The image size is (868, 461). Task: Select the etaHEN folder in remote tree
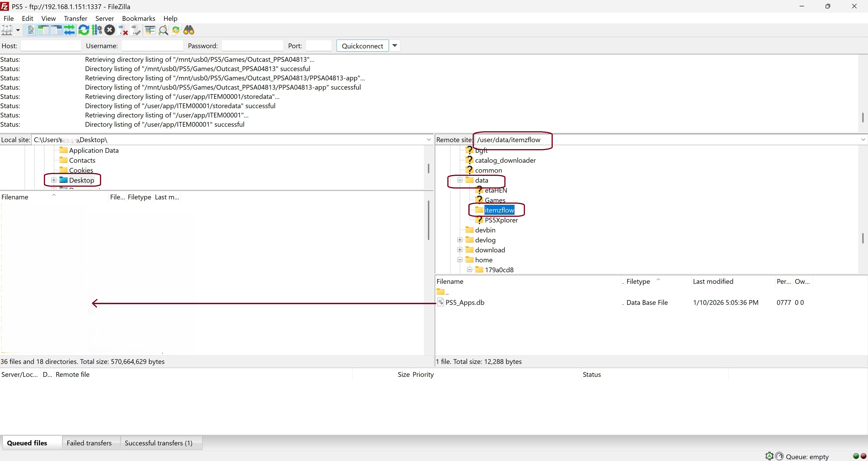point(496,190)
